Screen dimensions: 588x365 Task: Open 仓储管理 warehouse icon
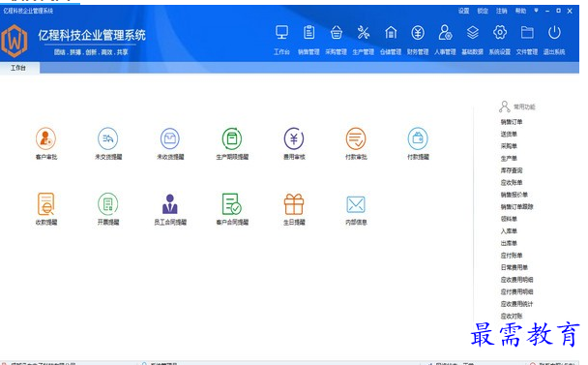coord(391,33)
